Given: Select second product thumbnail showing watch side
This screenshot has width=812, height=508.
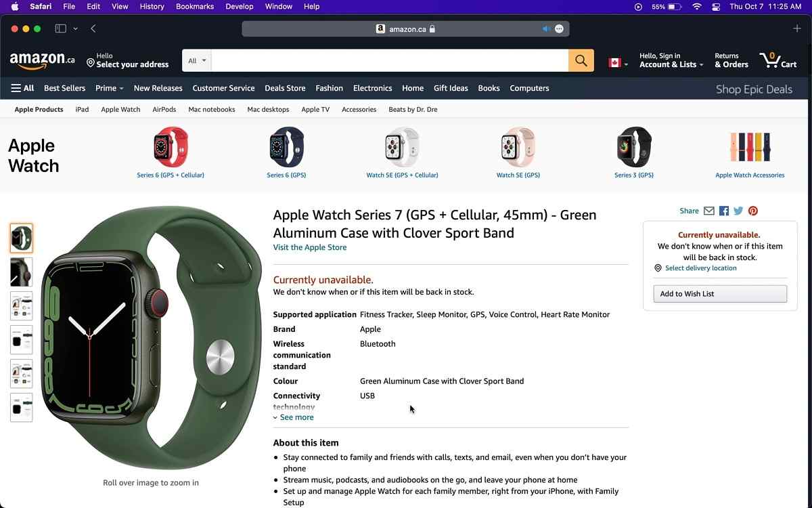Looking at the screenshot, I should point(21,272).
